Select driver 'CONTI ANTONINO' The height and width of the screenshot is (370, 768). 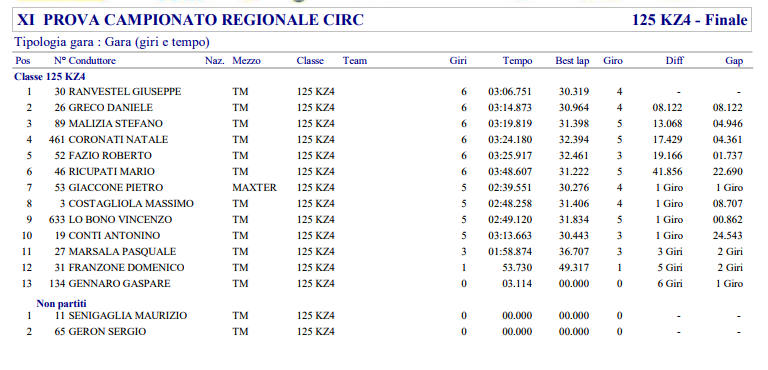click(114, 236)
